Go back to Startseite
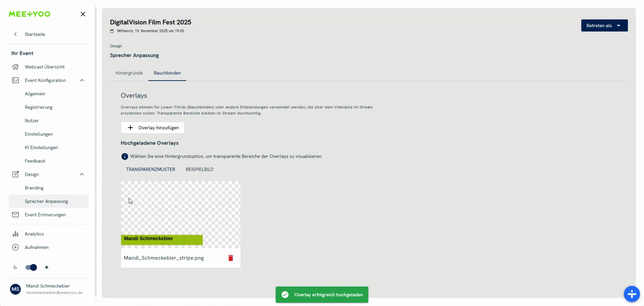 coord(35,34)
